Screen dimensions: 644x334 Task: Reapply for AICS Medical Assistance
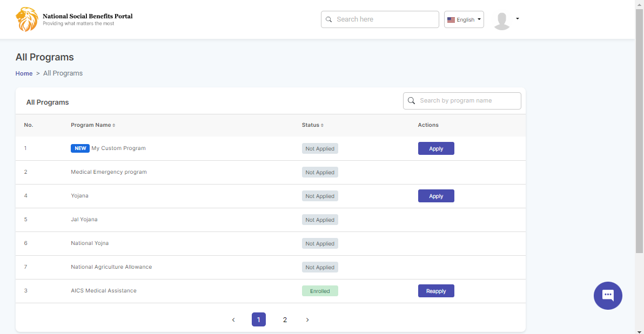435,291
